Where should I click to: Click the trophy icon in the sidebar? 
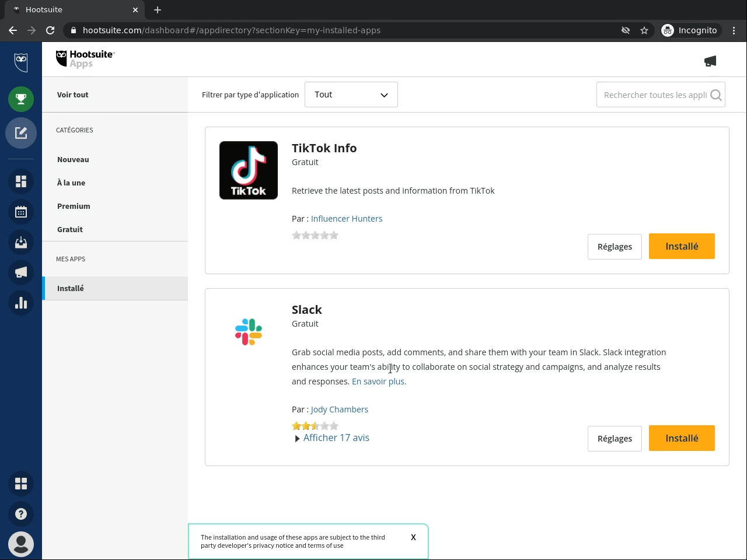(21, 99)
